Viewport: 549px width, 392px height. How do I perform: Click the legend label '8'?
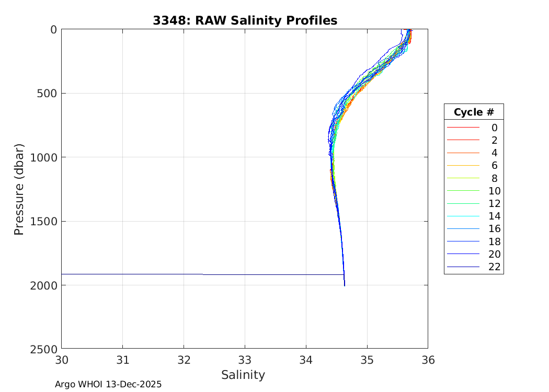494,178
